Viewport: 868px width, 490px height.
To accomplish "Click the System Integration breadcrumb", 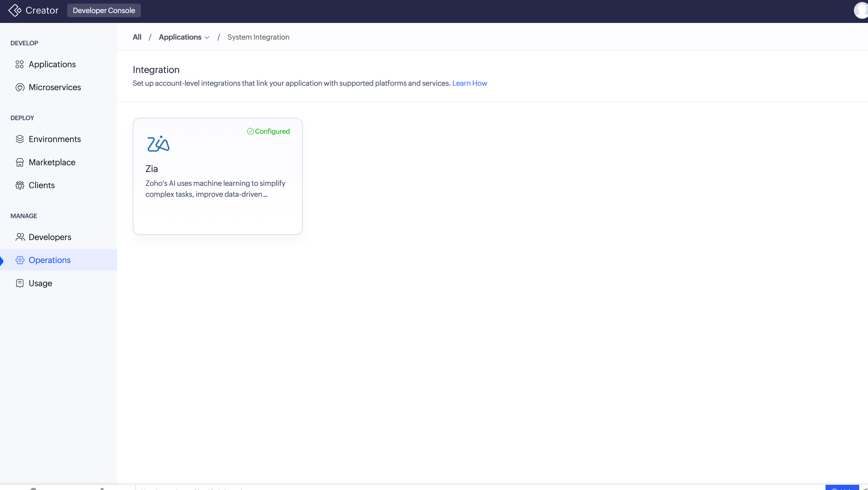I will pyautogui.click(x=258, y=37).
